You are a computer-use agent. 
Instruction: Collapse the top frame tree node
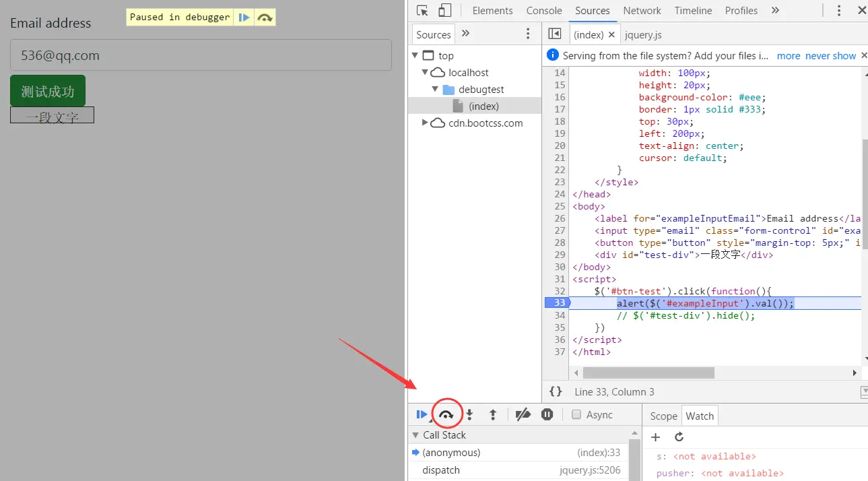click(415, 55)
